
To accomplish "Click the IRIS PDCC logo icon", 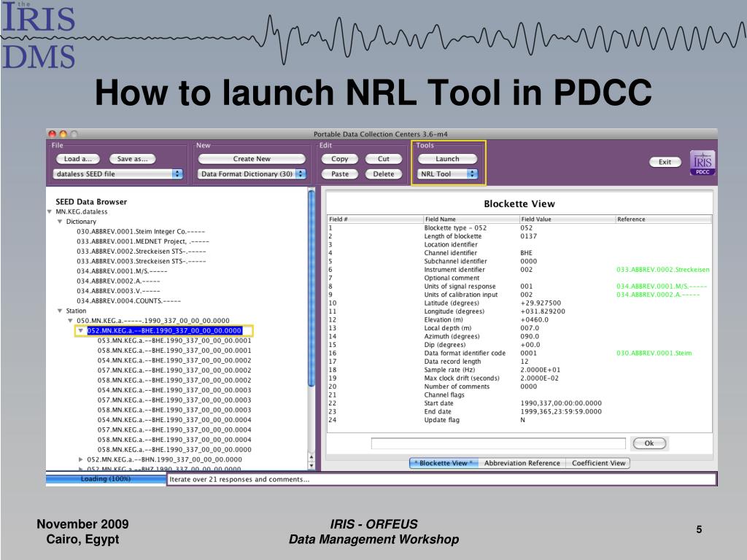I will point(703,163).
